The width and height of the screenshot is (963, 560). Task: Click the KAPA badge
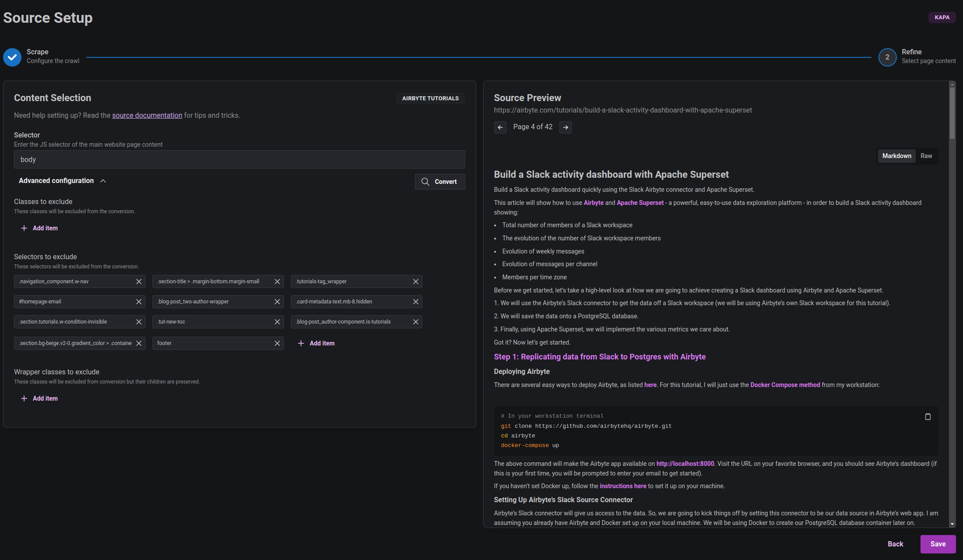942,18
